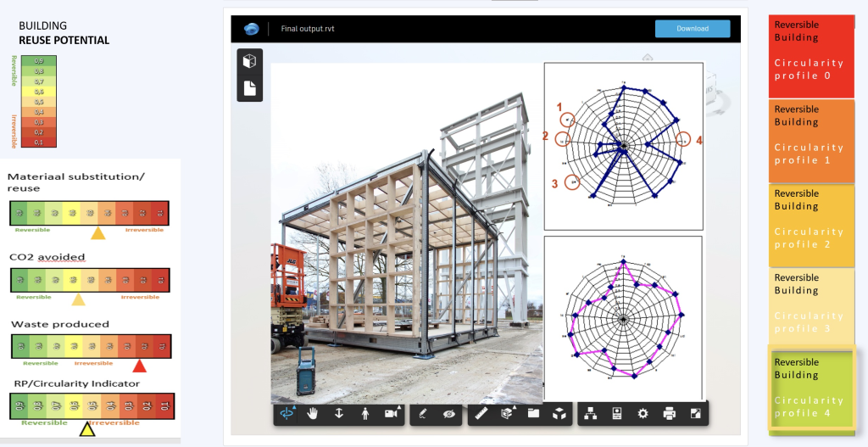This screenshot has width=868, height=447.
Task: Select the Measure ruler tool
Action: click(x=482, y=414)
